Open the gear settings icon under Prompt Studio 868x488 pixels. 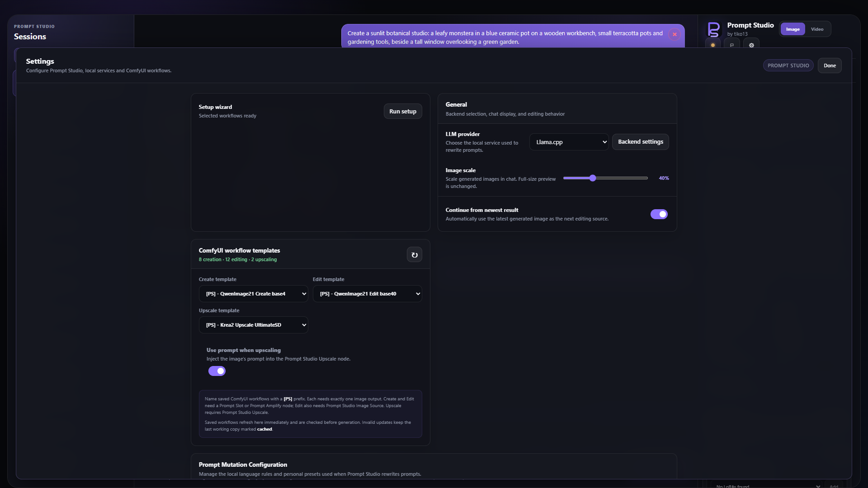click(751, 45)
